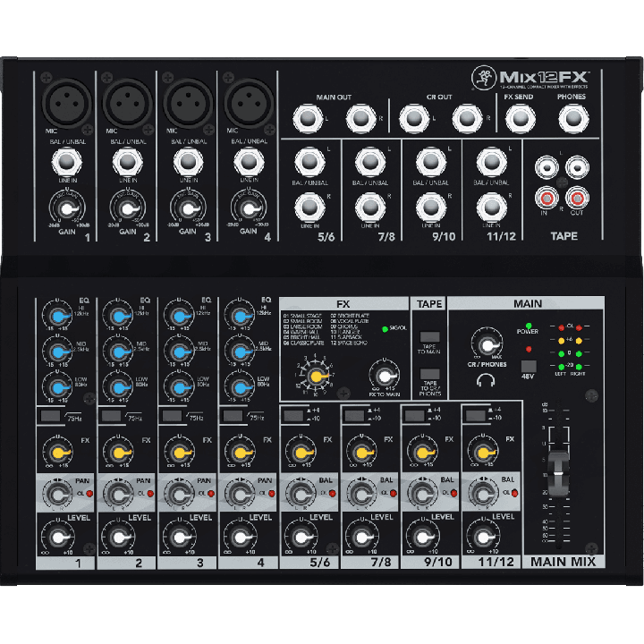This screenshot has height=644, width=644.
Task: Click the FX section header label
Action: tap(343, 304)
